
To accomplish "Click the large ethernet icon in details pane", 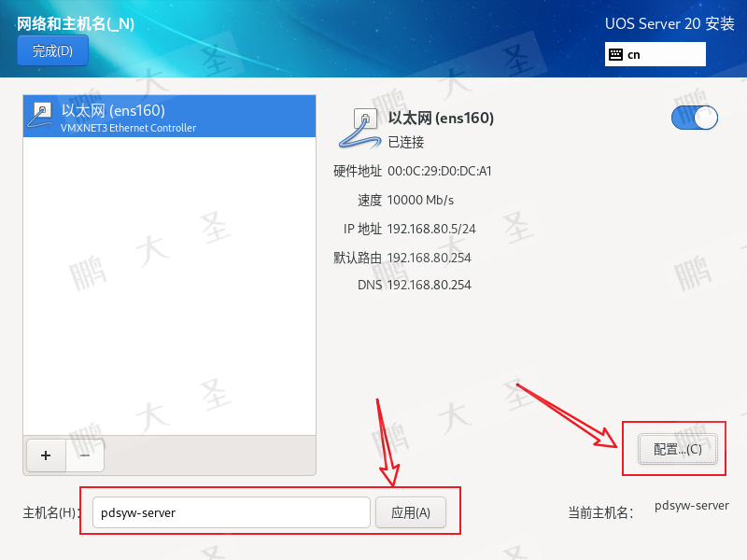I will 360,128.
